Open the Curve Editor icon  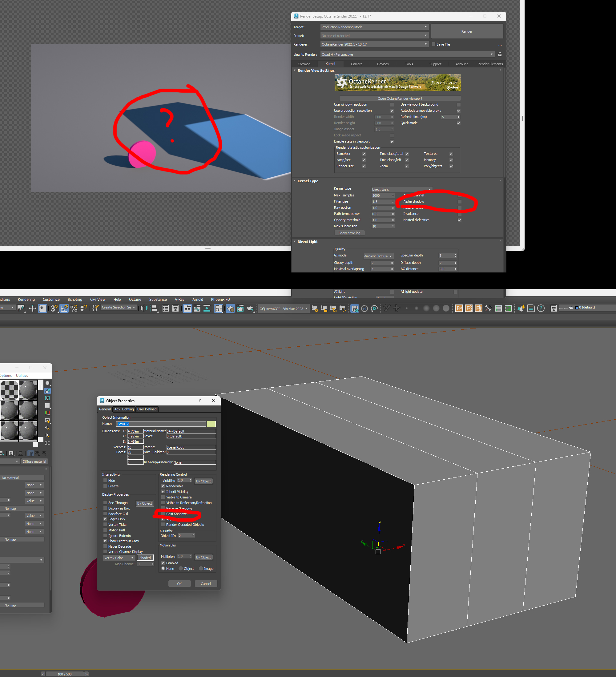pyautogui.click(x=197, y=308)
